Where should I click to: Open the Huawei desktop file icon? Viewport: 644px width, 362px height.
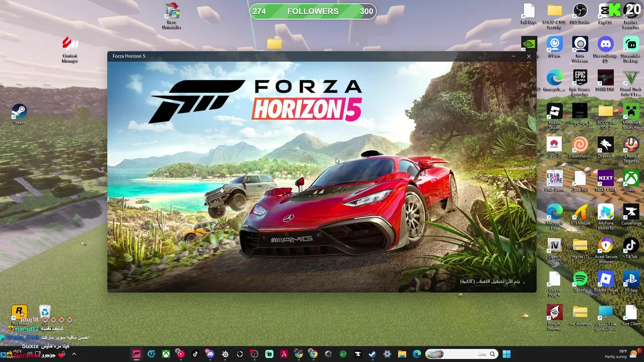(554, 148)
